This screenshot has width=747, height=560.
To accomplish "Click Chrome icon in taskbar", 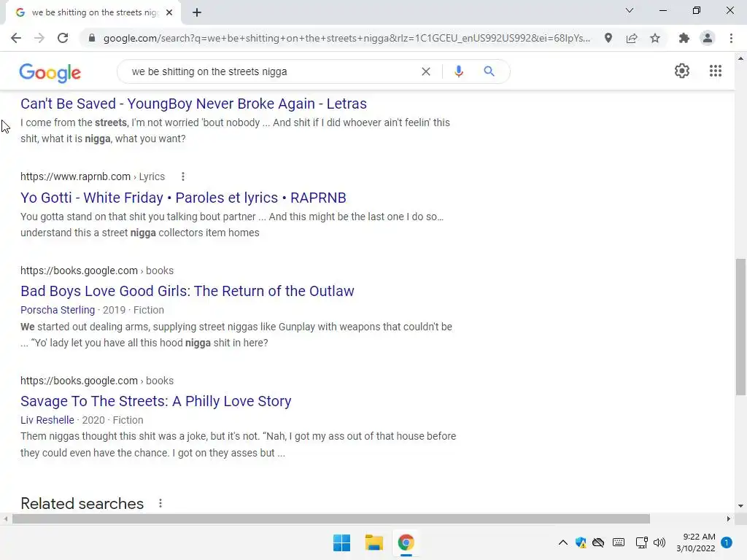I will (x=406, y=542).
